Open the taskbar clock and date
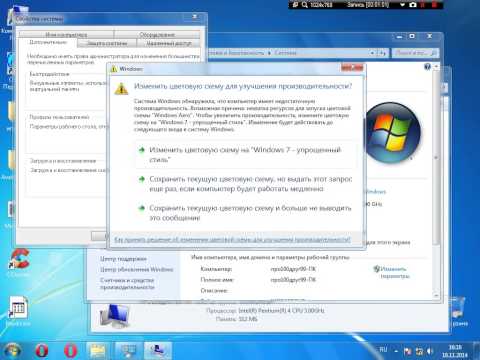 tap(455, 351)
